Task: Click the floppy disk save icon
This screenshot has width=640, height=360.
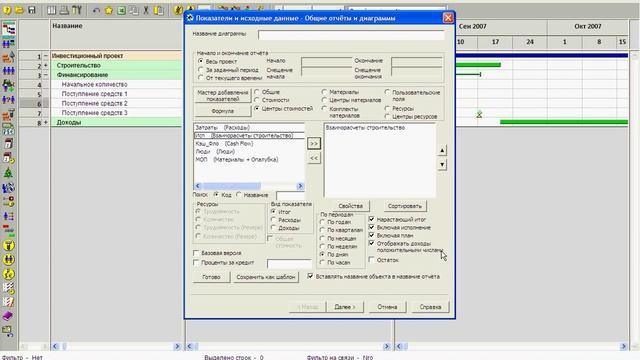Action: (31, 10)
